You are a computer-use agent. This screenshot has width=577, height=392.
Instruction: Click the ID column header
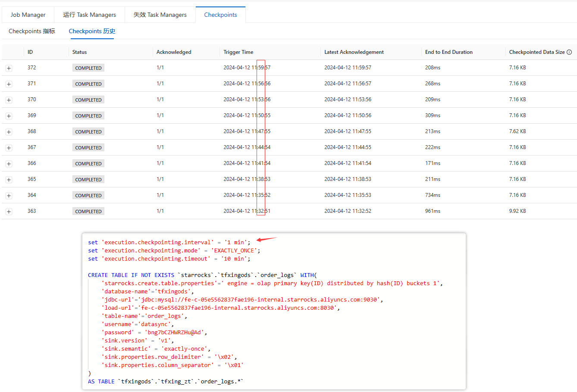pos(30,52)
